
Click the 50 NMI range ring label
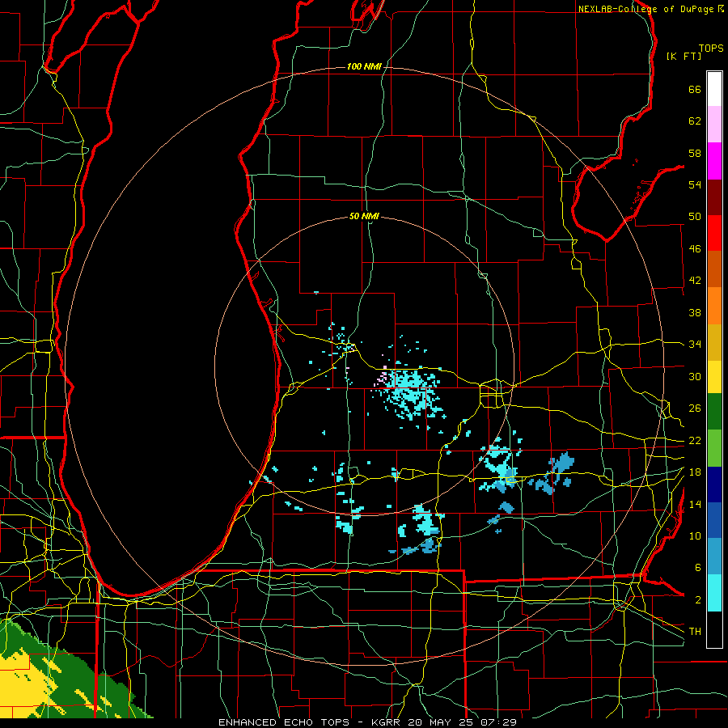click(364, 216)
